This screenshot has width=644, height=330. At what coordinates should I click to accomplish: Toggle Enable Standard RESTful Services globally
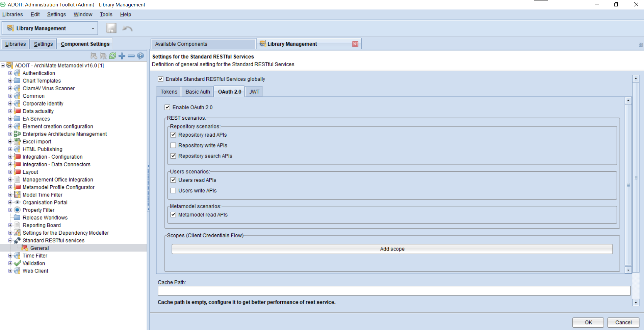click(161, 79)
